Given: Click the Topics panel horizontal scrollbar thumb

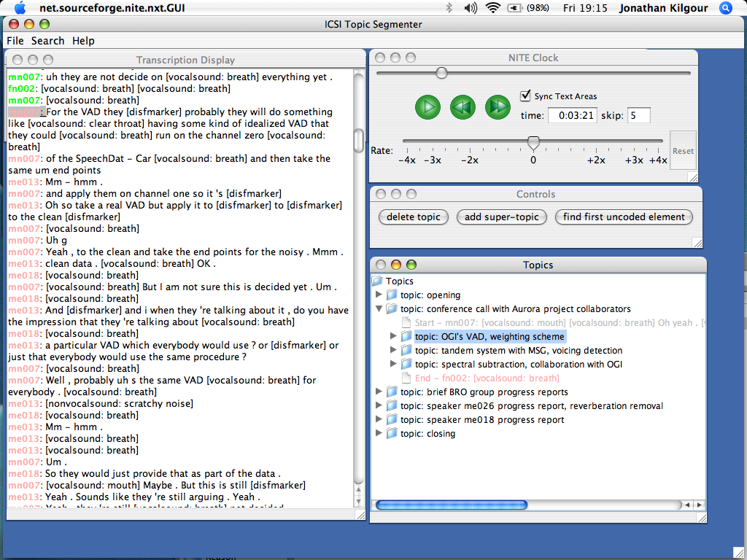Looking at the screenshot, I should pyautogui.click(x=452, y=505).
